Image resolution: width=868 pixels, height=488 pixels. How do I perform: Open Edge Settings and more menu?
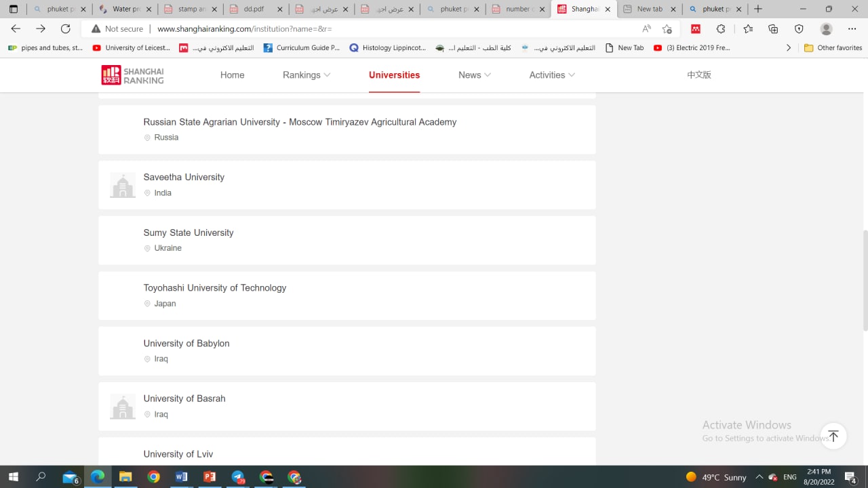coord(852,29)
